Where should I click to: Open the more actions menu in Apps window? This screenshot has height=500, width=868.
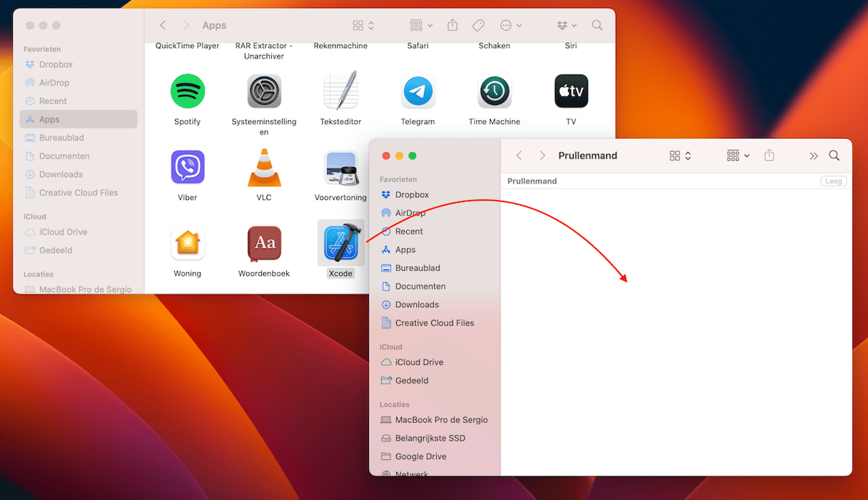(x=511, y=26)
